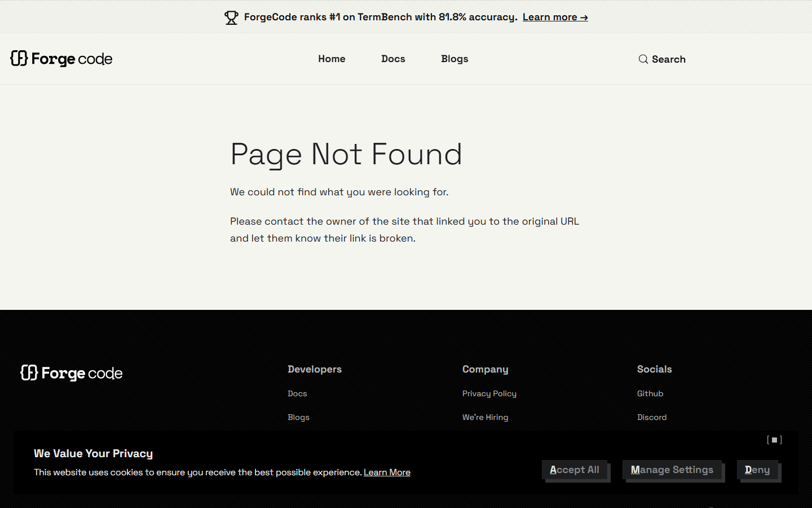Click Deny in the cookie banner
This screenshot has height=508, width=812.
(x=758, y=470)
